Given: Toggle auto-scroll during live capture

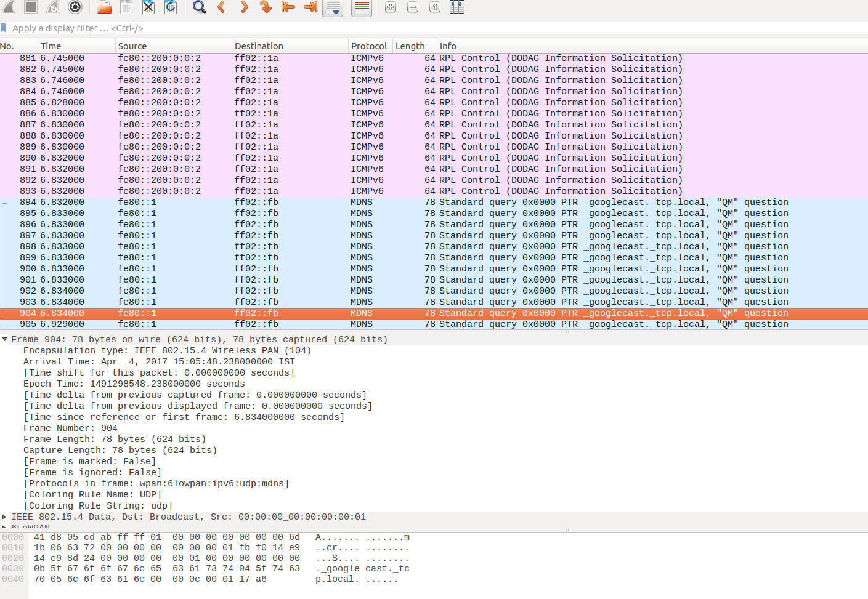Looking at the screenshot, I should (x=333, y=7).
